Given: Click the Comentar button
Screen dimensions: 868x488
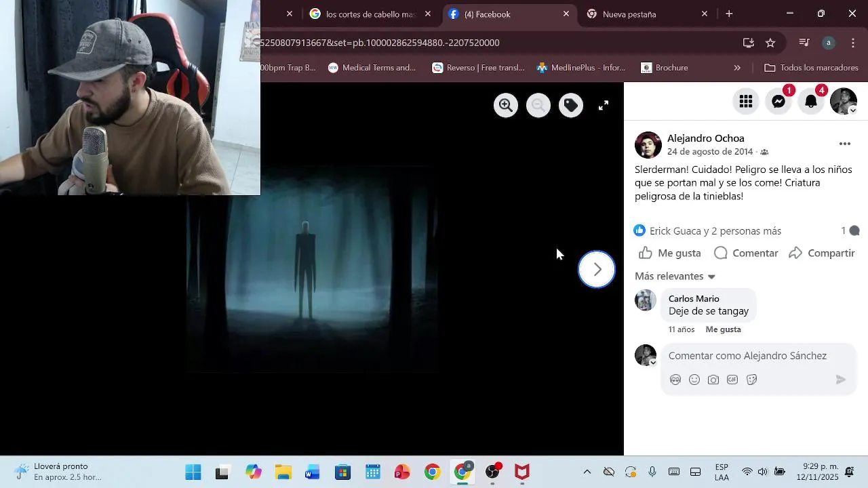Looking at the screenshot, I should (x=746, y=253).
